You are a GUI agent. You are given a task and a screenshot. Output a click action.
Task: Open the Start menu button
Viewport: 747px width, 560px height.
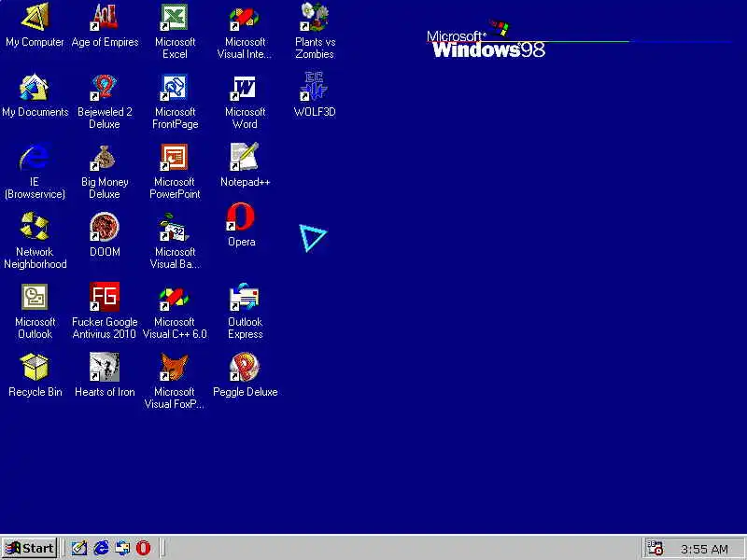click(x=30, y=548)
